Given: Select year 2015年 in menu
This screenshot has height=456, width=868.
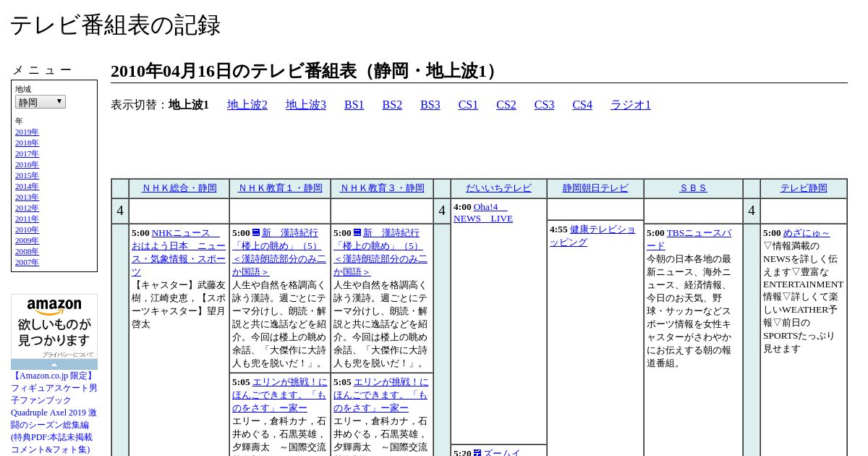Looking at the screenshot, I should coord(27,176).
